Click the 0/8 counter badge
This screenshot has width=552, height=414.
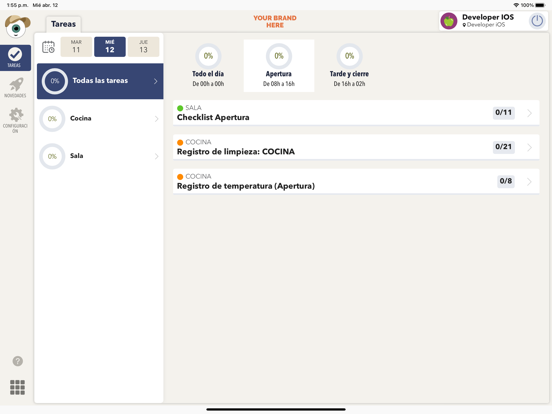pos(506,181)
